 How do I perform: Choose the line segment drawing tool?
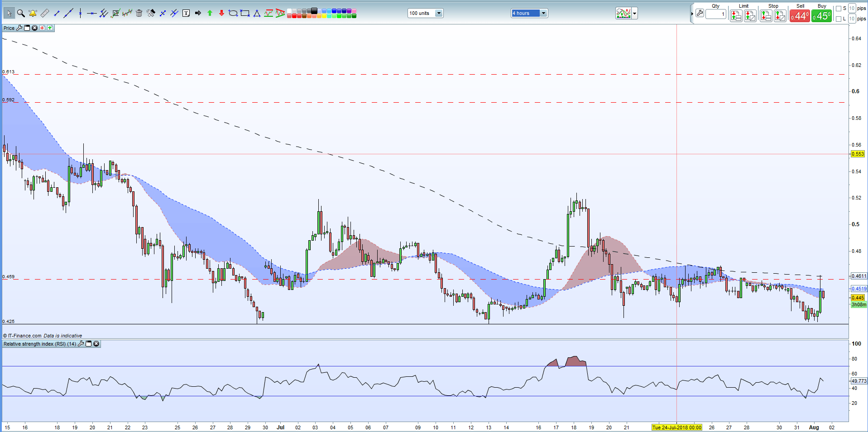click(x=57, y=13)
